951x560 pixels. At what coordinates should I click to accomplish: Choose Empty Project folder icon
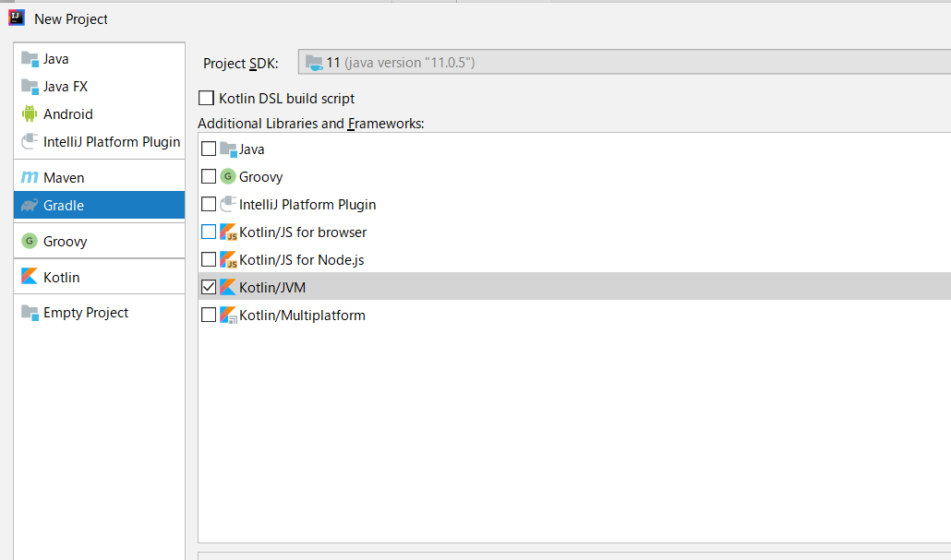pyautogui.click(x=30, y=313)
